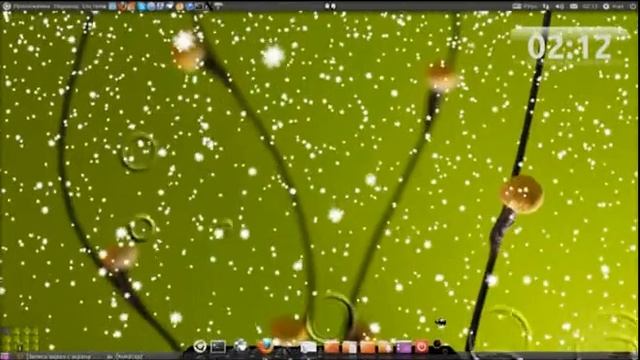Click the small dark icon at dock end

(437, 344)
